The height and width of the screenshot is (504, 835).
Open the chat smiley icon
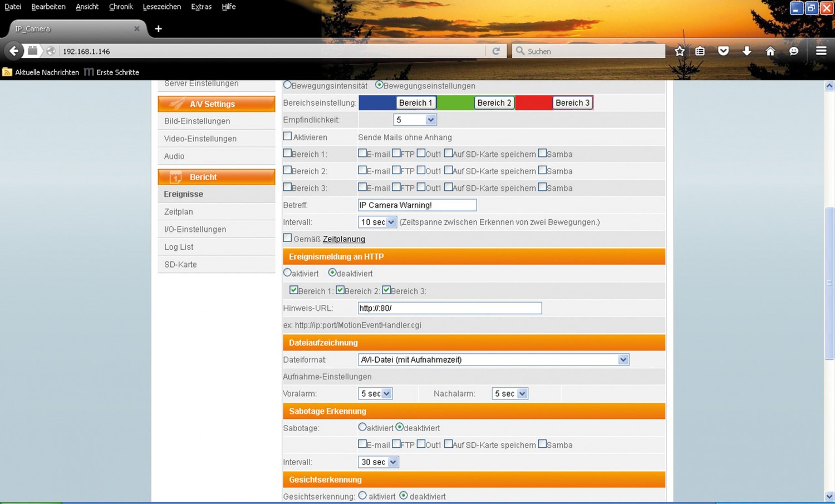click(x=794, y=51)
